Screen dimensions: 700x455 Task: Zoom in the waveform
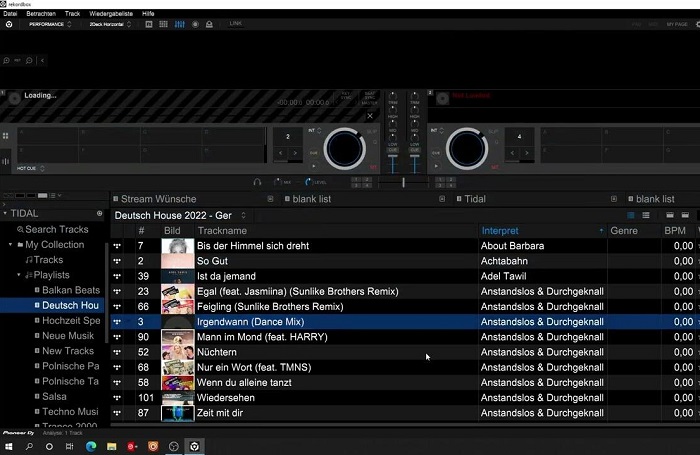(x=6, y=60)
